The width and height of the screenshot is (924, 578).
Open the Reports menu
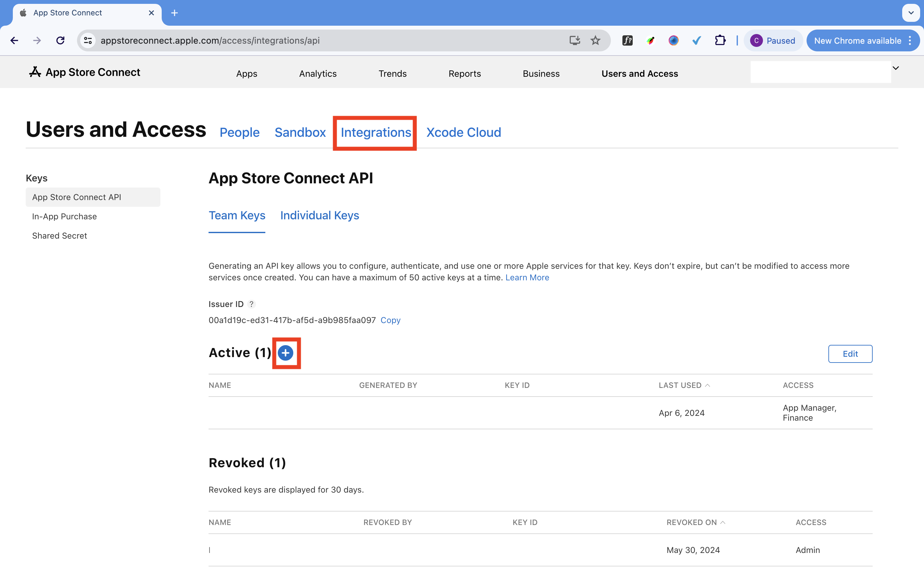[x=465, y=74]
